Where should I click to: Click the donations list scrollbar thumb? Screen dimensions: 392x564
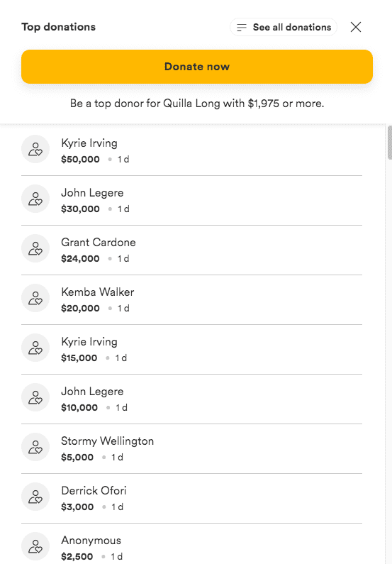389,143
